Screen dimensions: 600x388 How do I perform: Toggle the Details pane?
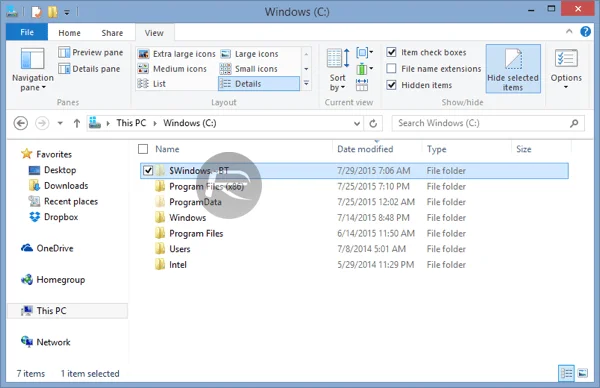[x=89, y=69]
